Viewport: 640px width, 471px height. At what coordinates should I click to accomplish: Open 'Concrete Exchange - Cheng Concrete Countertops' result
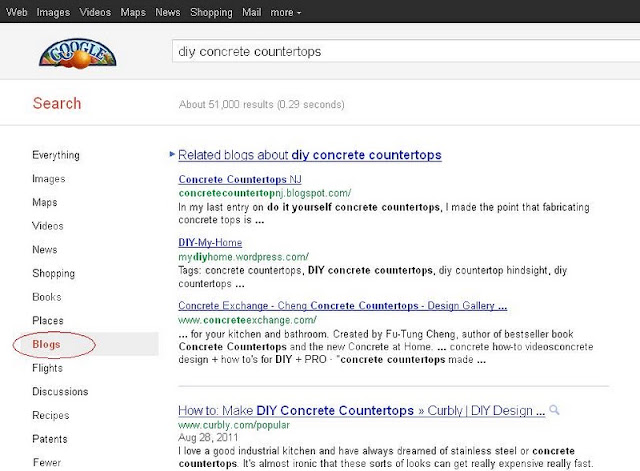pyautogui.click(x=342, y=306)
